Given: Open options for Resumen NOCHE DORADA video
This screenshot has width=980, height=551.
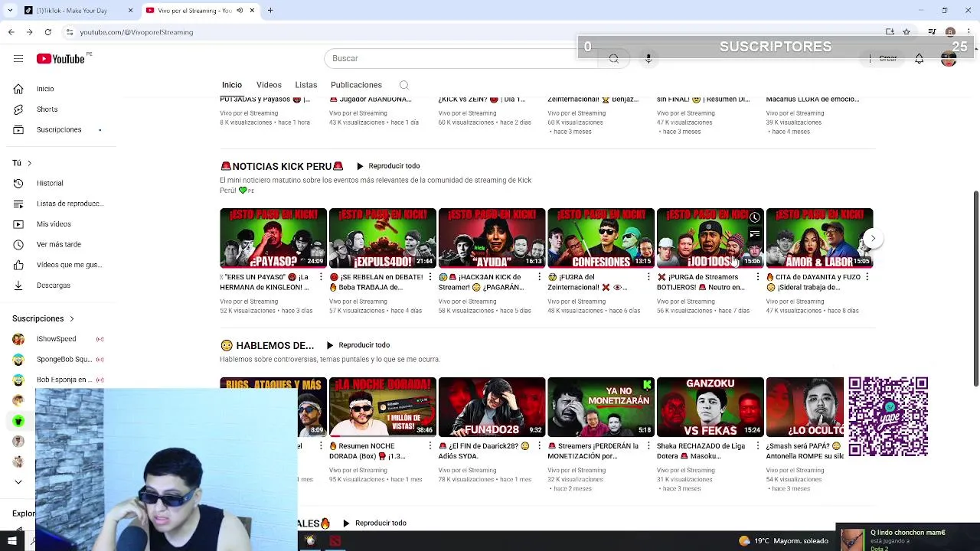Looking at the screenshot, I should (430, 446).
